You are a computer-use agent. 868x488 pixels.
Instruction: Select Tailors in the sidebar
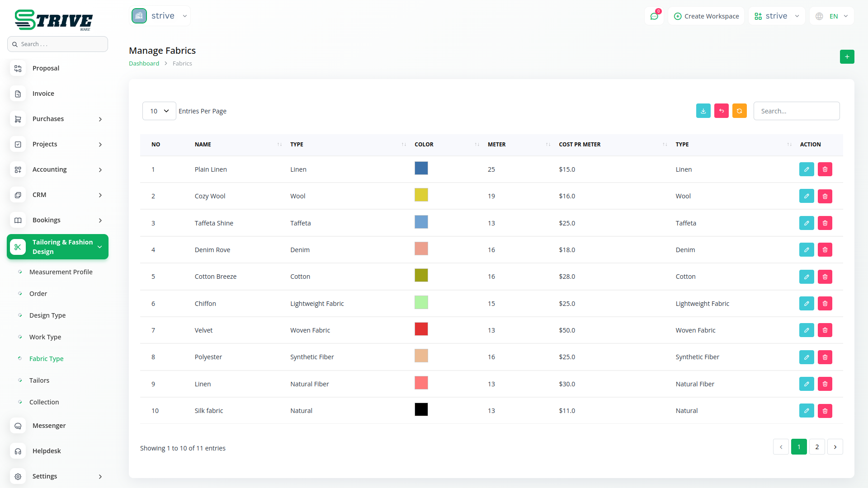click(x=39, y=380)
